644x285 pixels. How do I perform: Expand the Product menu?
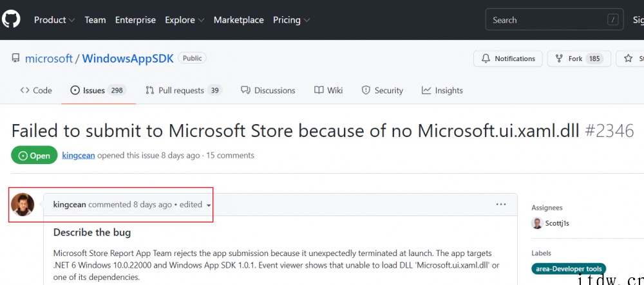click(54, 20)
